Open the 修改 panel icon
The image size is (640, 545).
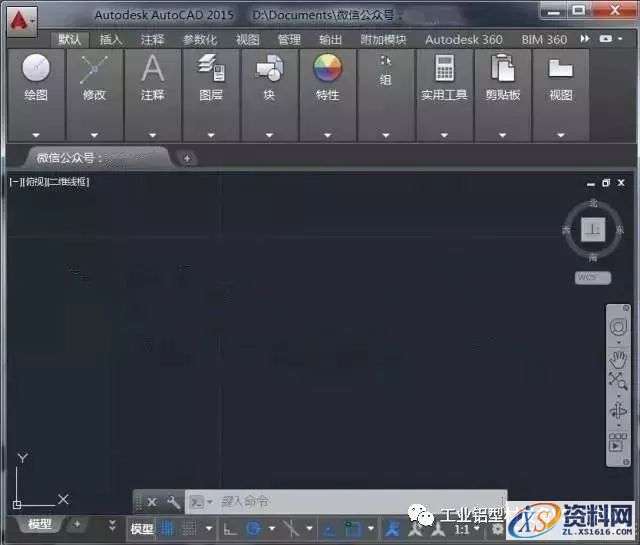[94, 69]
